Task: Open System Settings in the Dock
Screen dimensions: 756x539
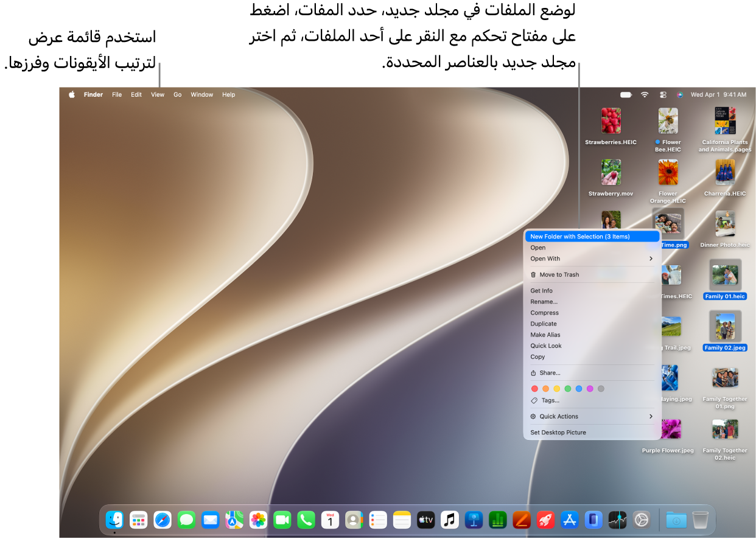Action: pos(641,520)
